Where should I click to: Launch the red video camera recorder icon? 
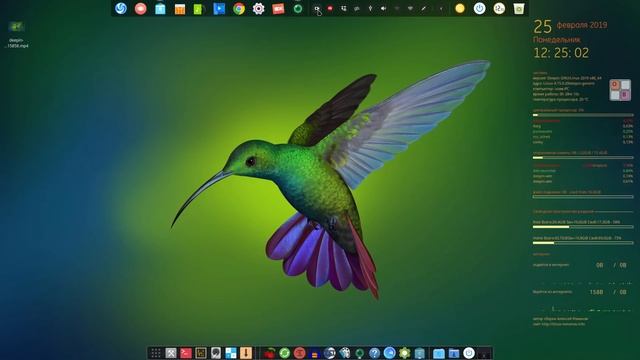pyautogui.click(x=278, y=9)
